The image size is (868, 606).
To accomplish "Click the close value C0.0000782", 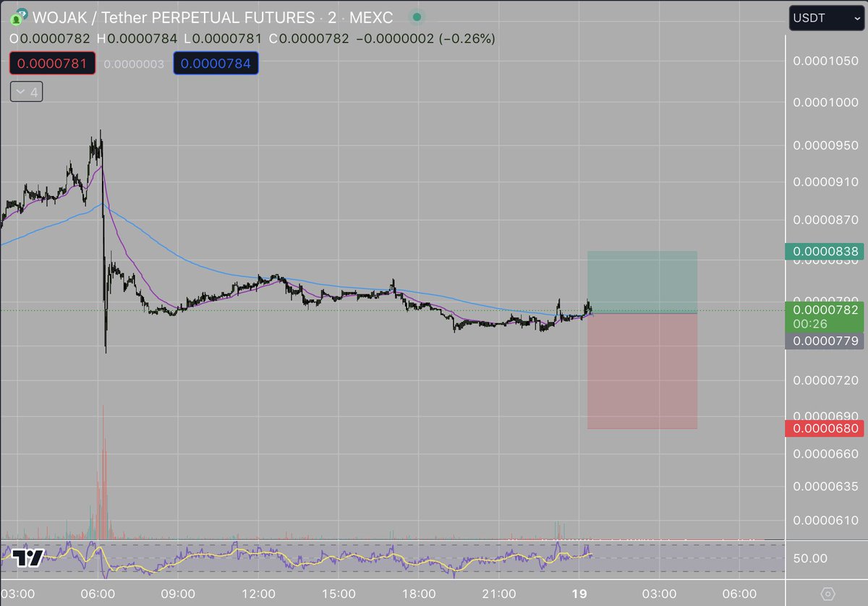I will pyautogui.click(x=309, y=38).
